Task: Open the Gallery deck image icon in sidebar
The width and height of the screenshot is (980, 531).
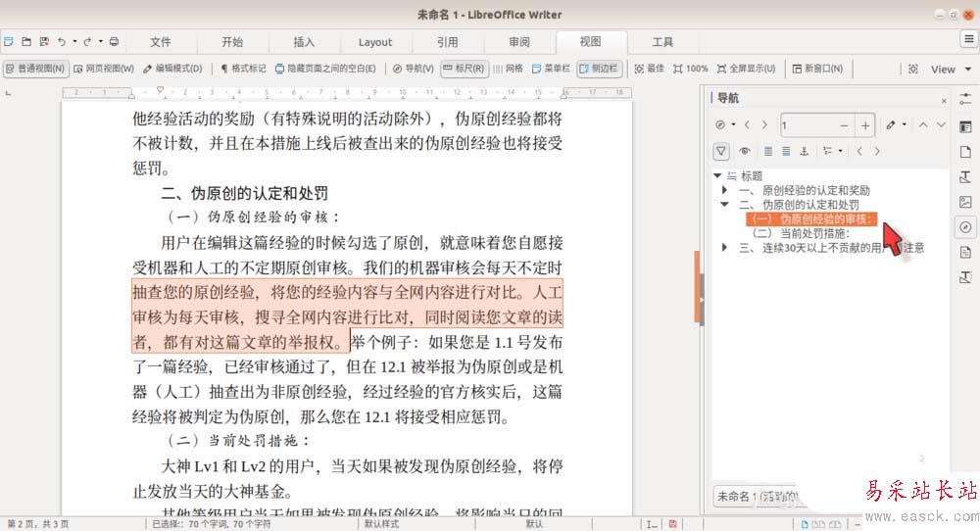Action: pos(965,202)
